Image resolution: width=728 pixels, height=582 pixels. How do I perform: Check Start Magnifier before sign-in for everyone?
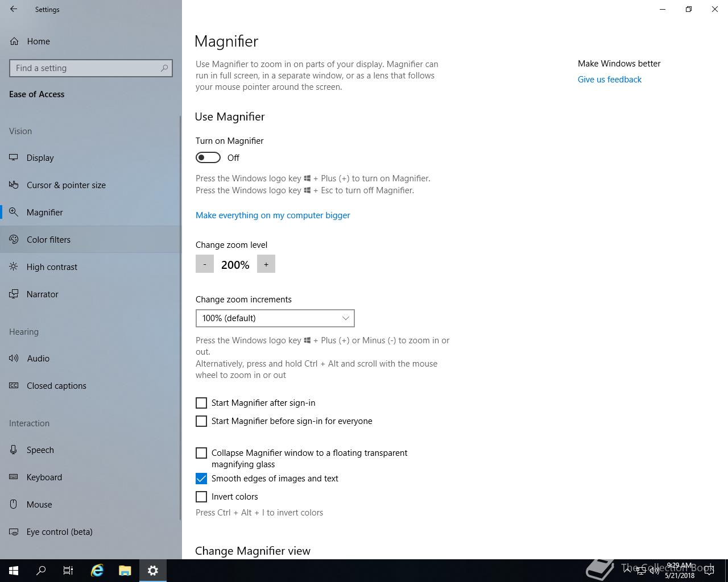coord(201,421)
